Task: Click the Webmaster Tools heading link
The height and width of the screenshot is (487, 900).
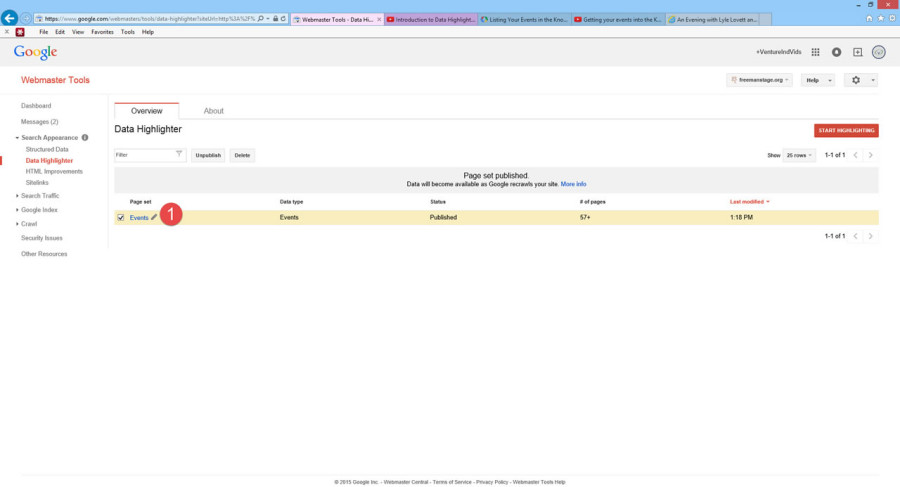Action: coord(55,80)
